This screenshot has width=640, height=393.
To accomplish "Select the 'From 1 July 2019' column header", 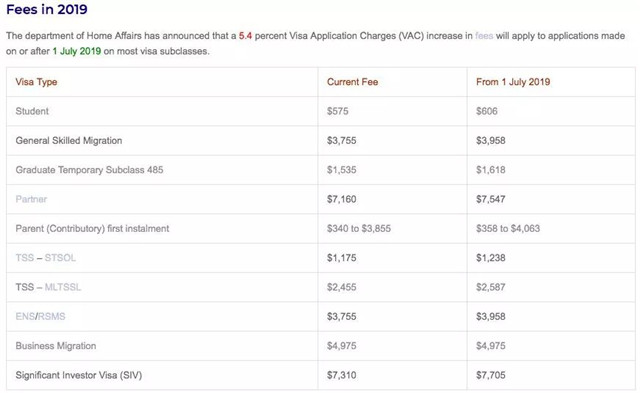I will pyautogui.click(x=513, y=82).
